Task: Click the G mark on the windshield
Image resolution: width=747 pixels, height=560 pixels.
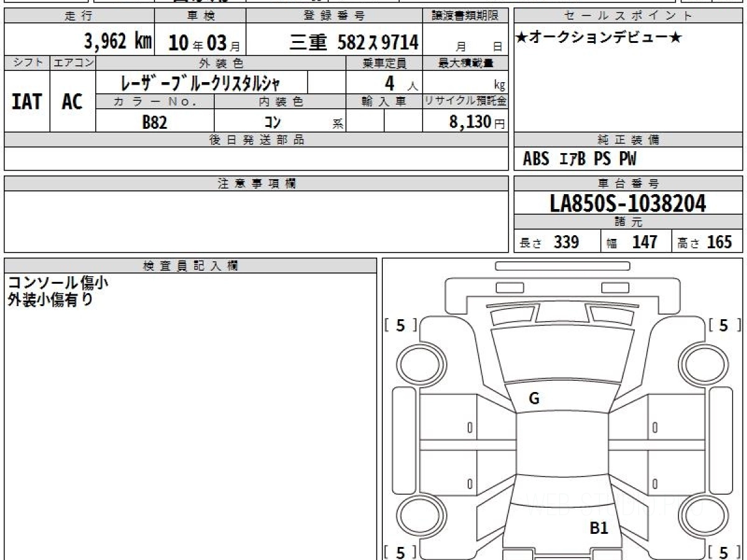Action: (x=533, y=399)
